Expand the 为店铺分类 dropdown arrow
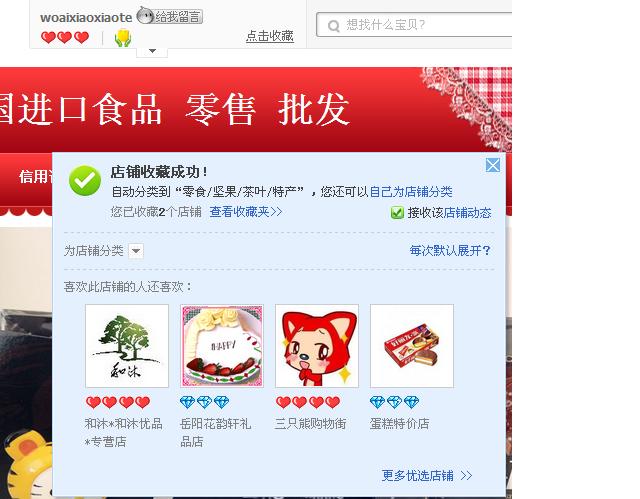The height and width of the screenshot is (499, 640). coord(136,251)
